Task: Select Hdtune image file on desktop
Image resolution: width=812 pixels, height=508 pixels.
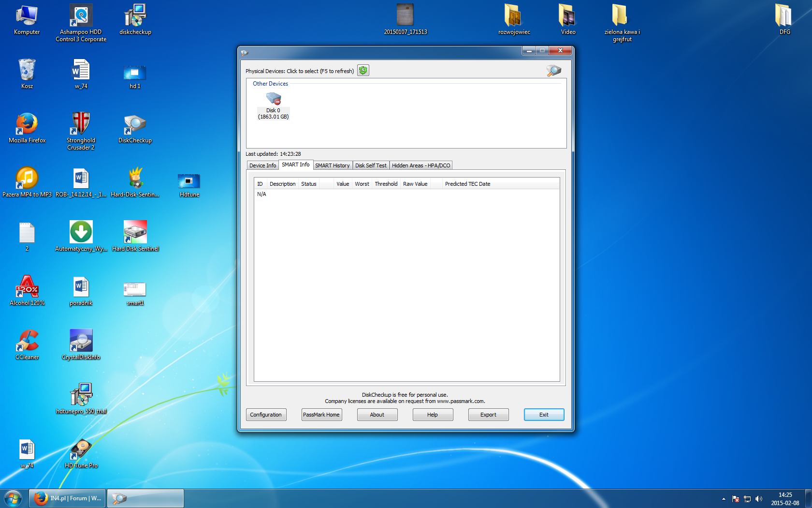Action: pos(189,185)
